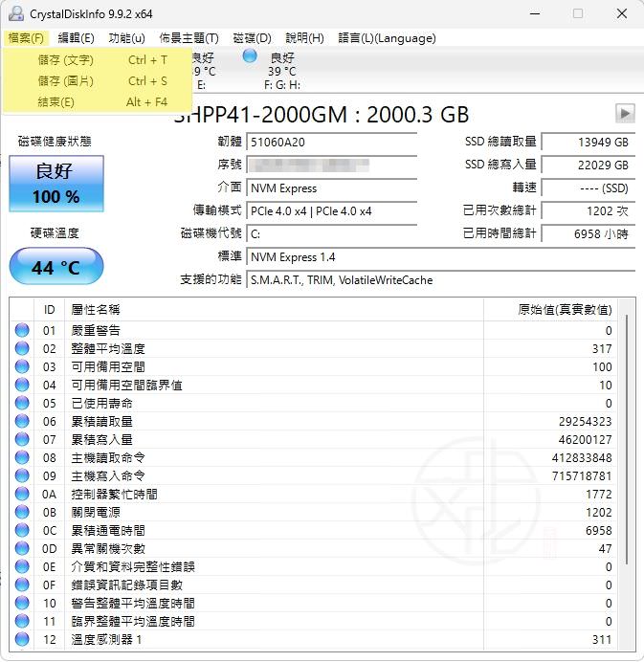Click the next disk arrow button
Viewport: 644px width, 662px height.
[625, 114]
